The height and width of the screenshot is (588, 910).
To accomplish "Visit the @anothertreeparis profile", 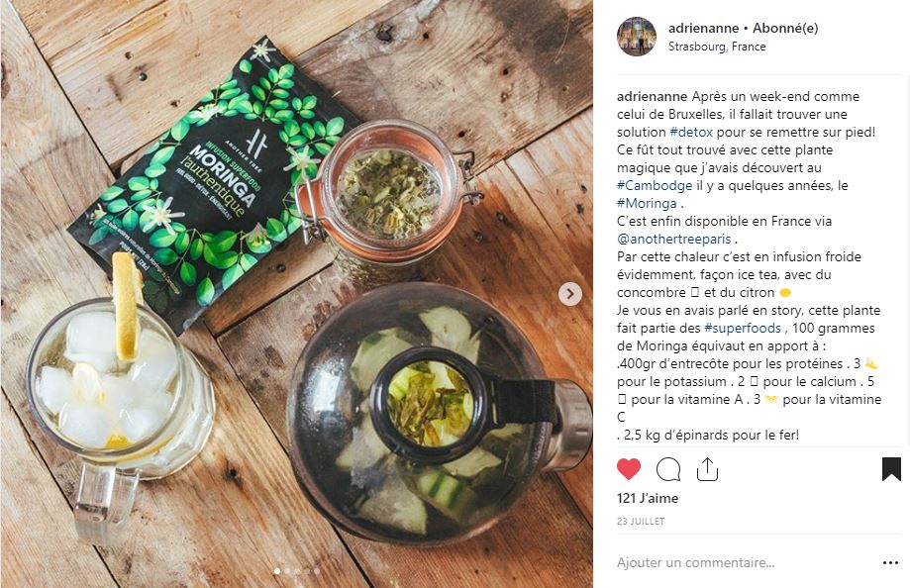I will click(673, 240).
